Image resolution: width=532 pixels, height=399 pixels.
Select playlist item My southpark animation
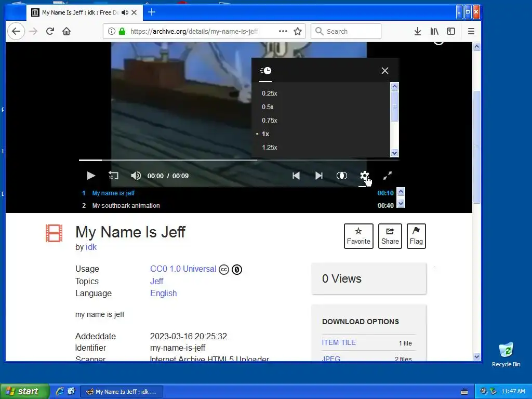click(x=126, y=206)
